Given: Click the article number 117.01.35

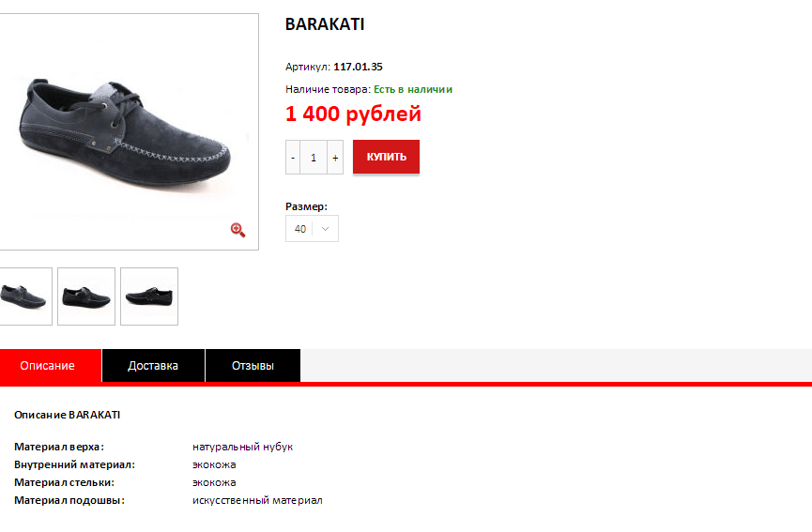Looking at the screenshot, I should pos(358,67).
